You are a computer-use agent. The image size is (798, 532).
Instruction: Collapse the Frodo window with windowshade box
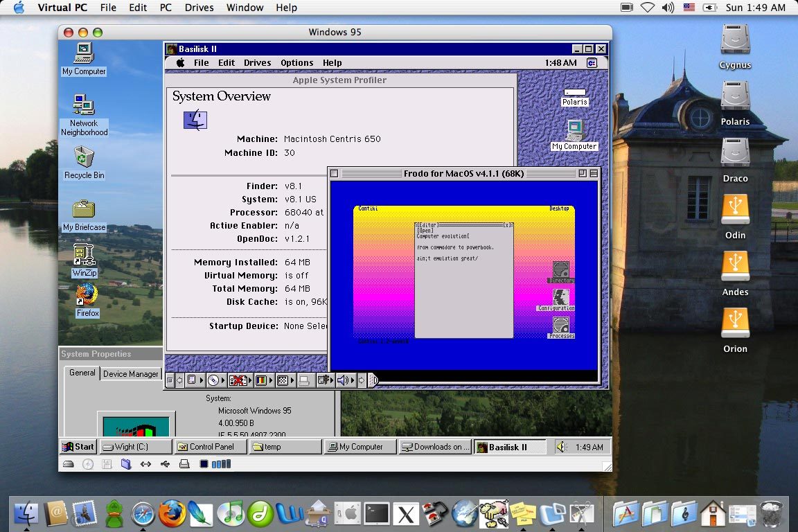(x=594, y=174)
